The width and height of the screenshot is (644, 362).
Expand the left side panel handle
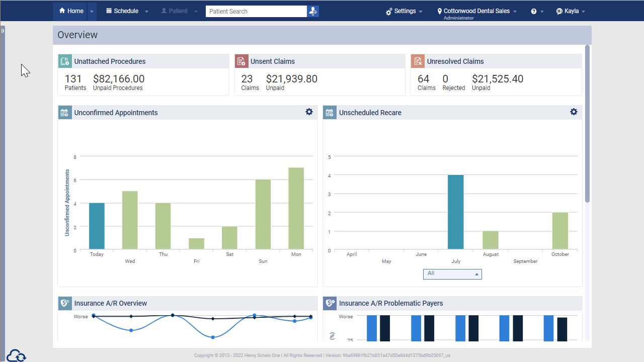3,31
